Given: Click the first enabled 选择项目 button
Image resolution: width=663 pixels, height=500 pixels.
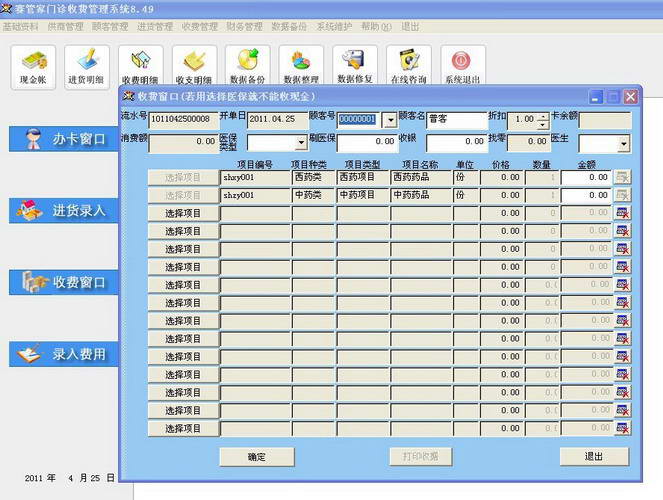Looking at the screenshot, I should click(x=183, y=213).
